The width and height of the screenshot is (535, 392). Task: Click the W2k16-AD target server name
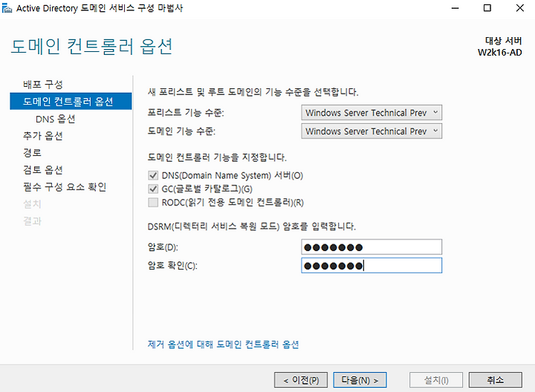pos(499,53)
